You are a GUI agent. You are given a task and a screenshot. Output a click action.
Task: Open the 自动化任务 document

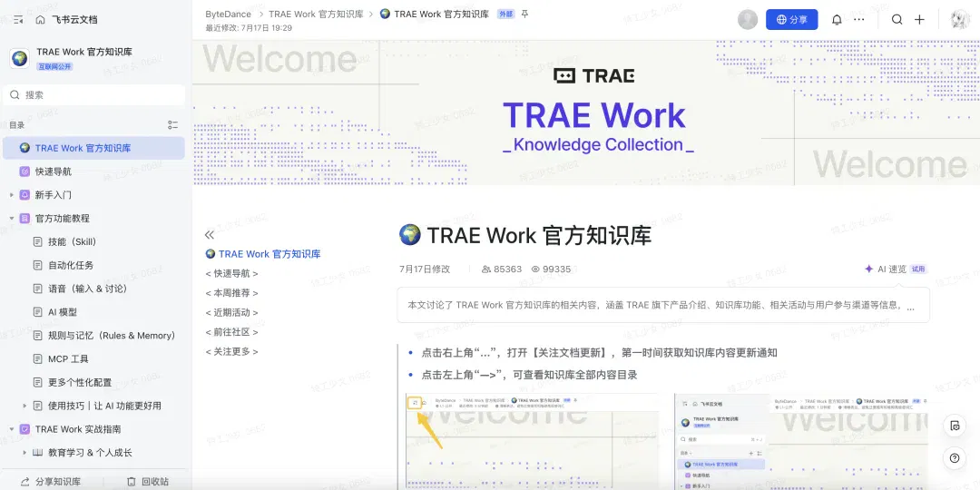71,265
